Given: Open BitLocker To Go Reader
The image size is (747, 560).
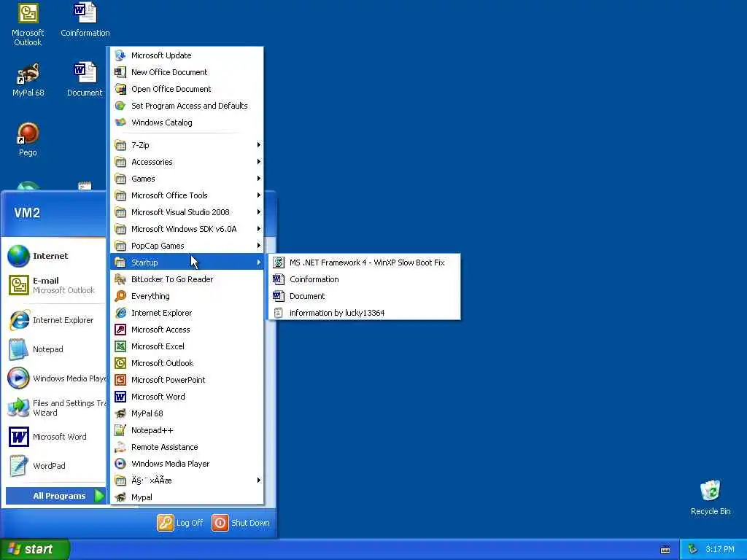Looking at the screenshot, I should click(x=187, y=279).
